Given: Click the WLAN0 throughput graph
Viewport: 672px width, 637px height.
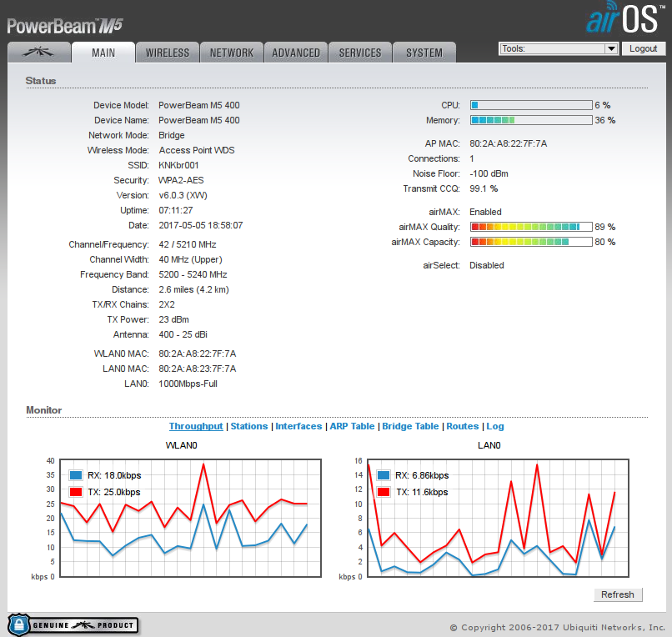Looking at the screenshot, I should point(190,518).
